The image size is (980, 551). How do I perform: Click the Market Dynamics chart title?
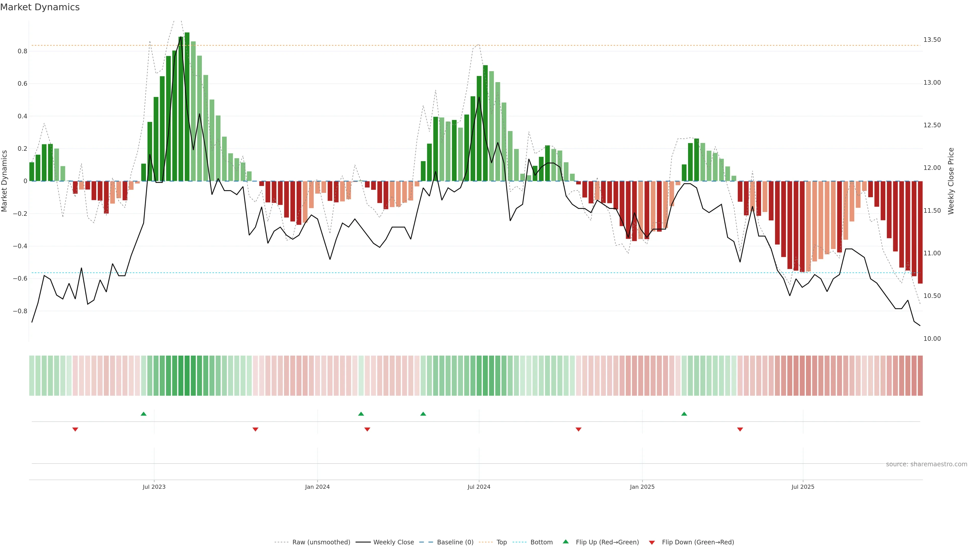pos(40,7)
